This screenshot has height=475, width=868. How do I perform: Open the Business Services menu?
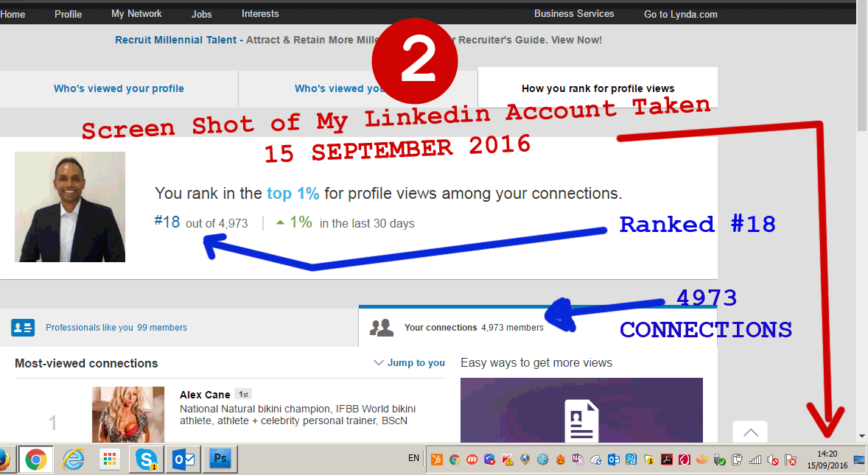pyautogui.click(x=574, y=14)
